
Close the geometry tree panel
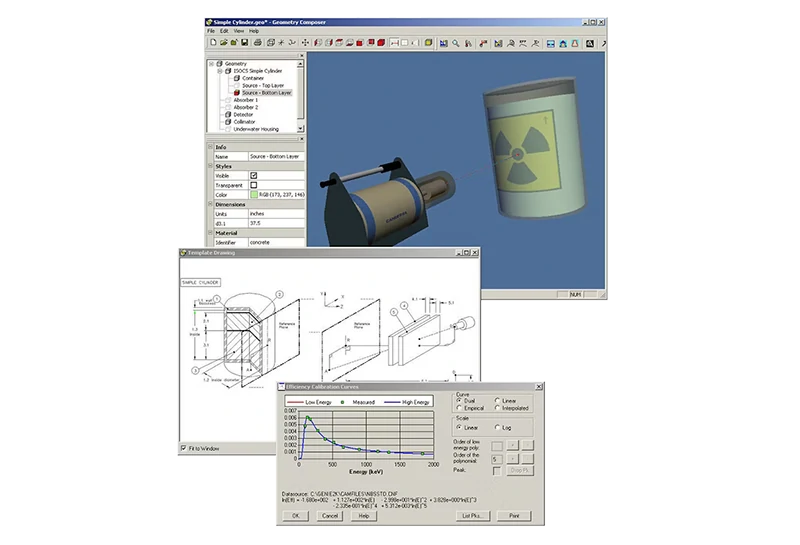tap(302, 56)
